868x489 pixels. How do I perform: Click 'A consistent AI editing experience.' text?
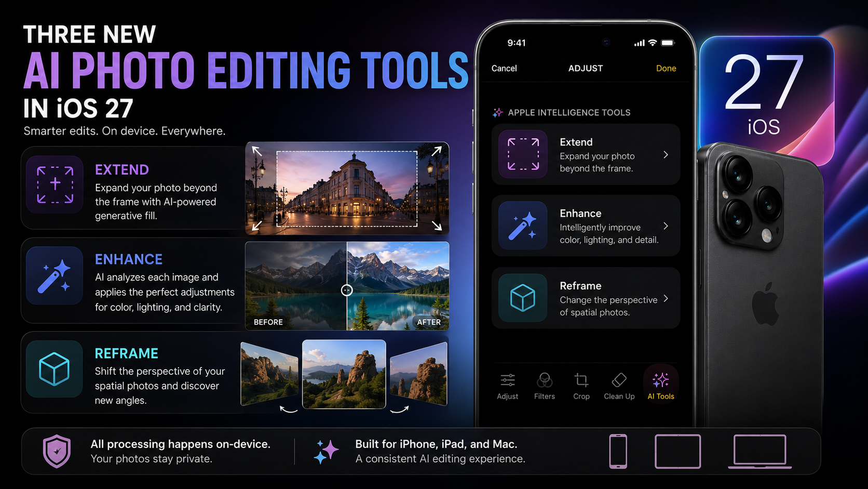[x=440, y=459]
